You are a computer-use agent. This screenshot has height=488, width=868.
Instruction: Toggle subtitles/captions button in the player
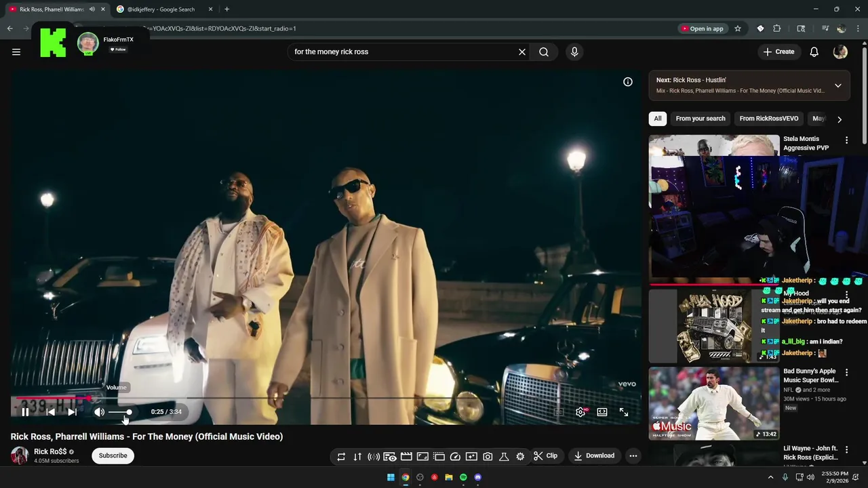point(559,412)
